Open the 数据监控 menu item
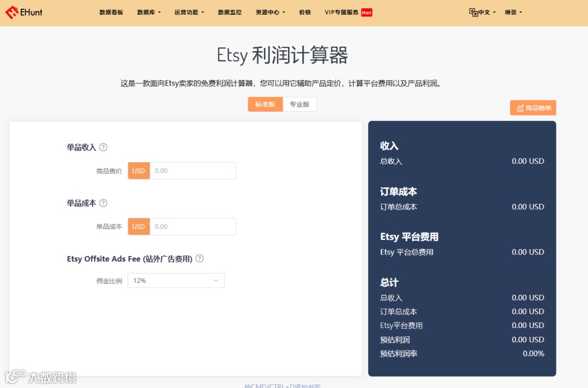Viewport: 588px width, 388px height. (x=230, y=13)
